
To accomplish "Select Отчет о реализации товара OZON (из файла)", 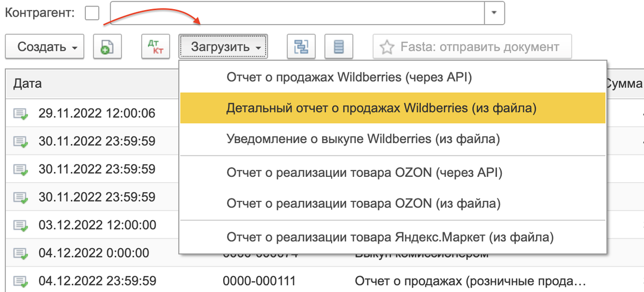I will coord(393,204).
